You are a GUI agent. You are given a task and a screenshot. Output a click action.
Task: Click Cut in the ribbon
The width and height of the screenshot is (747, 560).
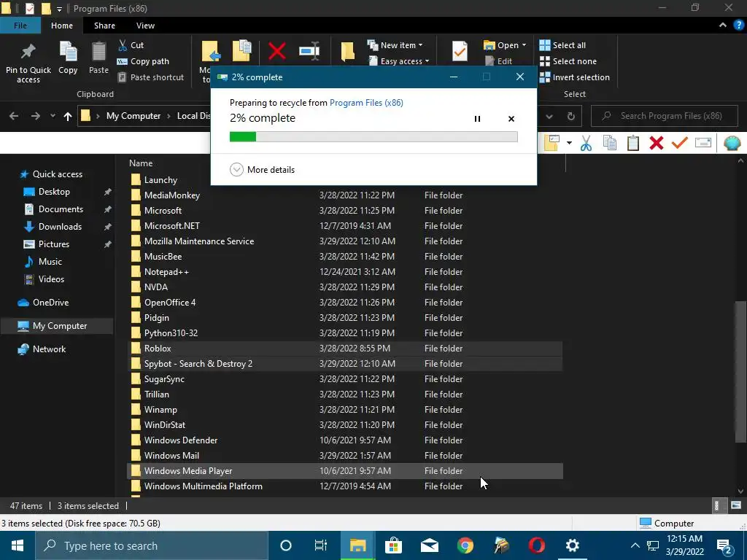[x=131, y=44]
